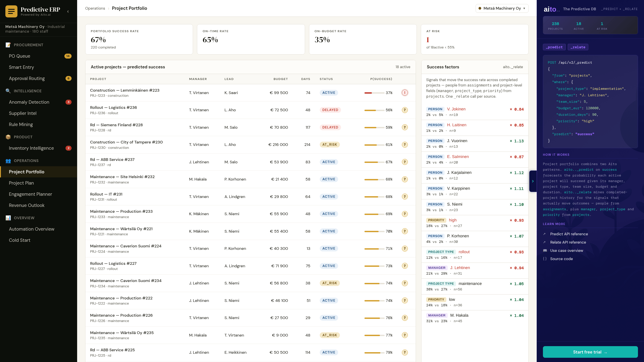Click the At Risk summary card
The width and height of the screenshot is (644, 362).
coord(475,39)
